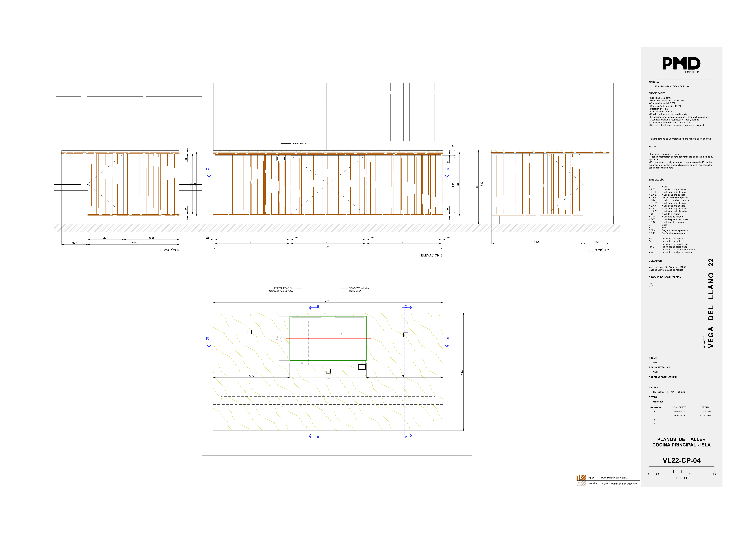756x534 pixels.
Task: Select the 'ESC. 1:20' scale label
Action: pyautogui.click(x=682, y=478)
